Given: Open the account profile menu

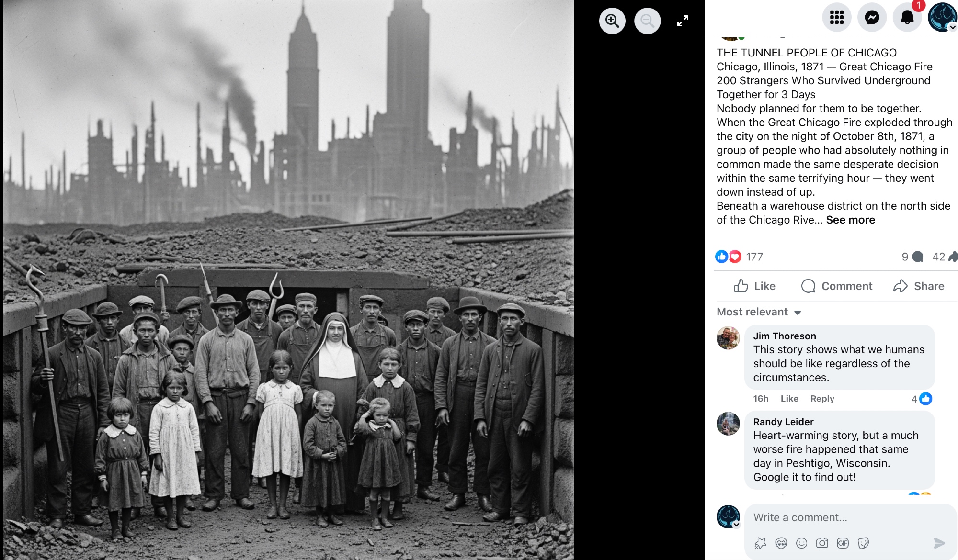Looking at the screenshot, I should (942, 18).
